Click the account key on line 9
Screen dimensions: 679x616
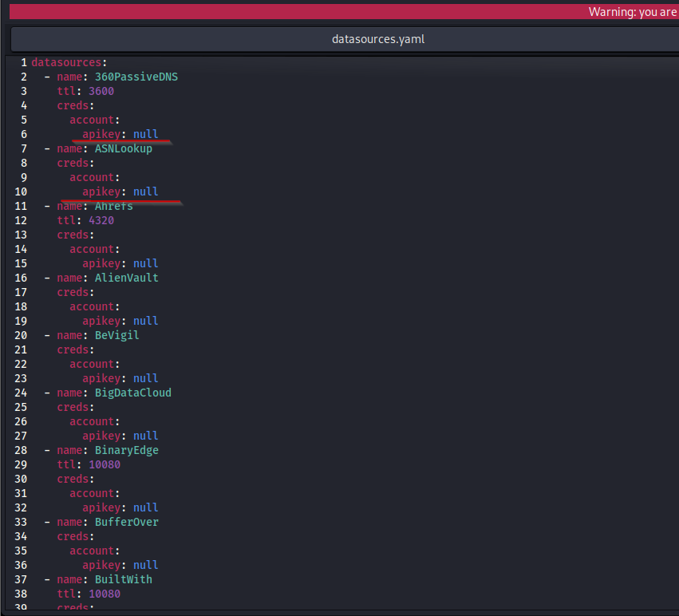(92, 177)
